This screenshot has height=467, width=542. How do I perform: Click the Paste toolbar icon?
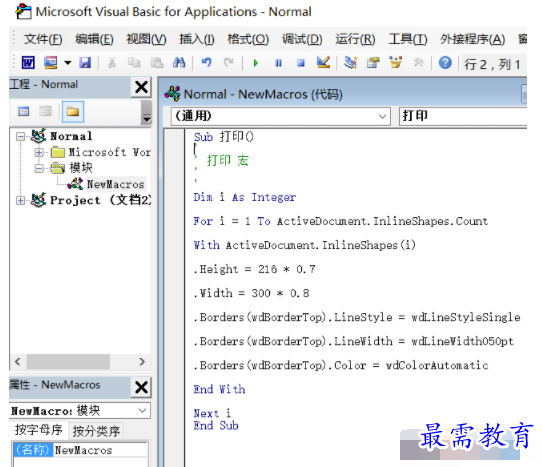pyautogui.click(x=157, y=63)
